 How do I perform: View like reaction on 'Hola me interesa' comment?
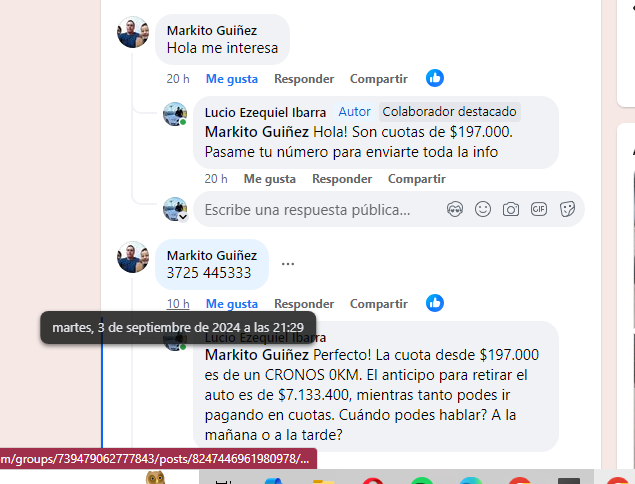click(x=435, y=78)
